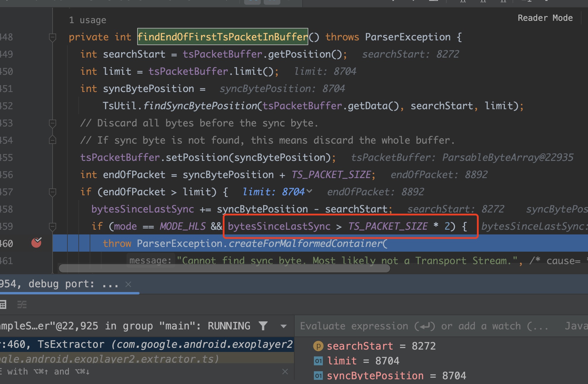Click the variable type icon beside syncBytePosition

tap(318, 376)
